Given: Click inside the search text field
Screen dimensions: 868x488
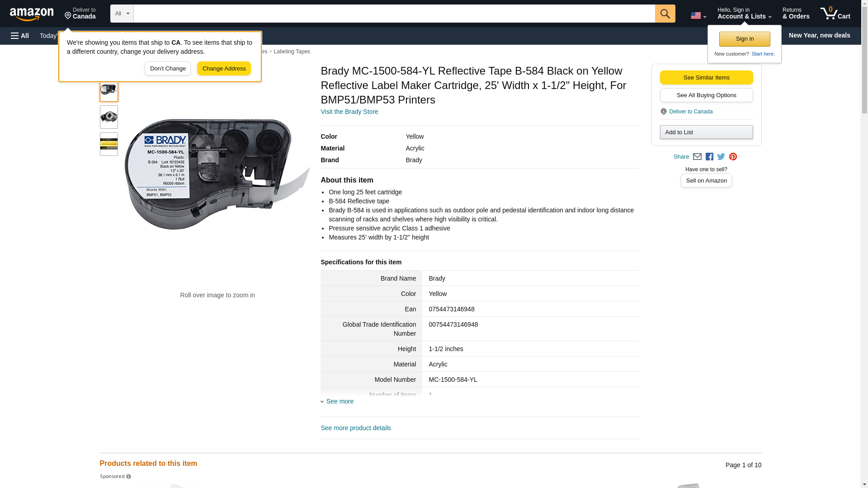Looking at the screenshot, I should 393,14.
